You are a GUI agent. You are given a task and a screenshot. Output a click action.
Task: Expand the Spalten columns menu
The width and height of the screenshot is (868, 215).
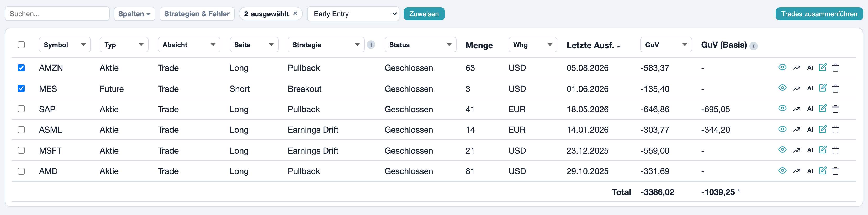point(134,14)
